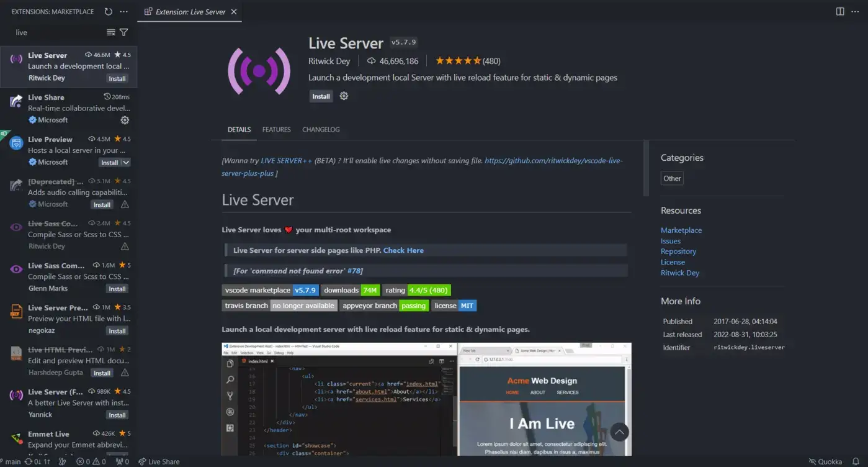Switch to the DETAILS tab
868x467 pixels.
click(239, 129)
